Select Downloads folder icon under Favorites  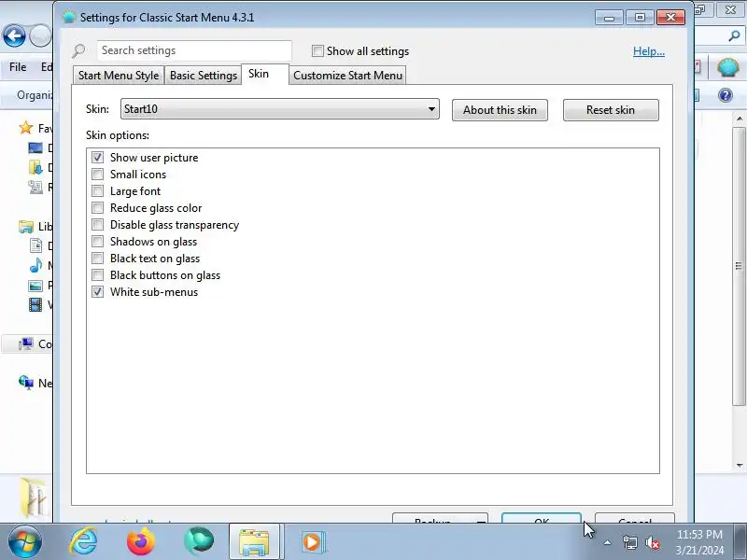click(35, 168)
